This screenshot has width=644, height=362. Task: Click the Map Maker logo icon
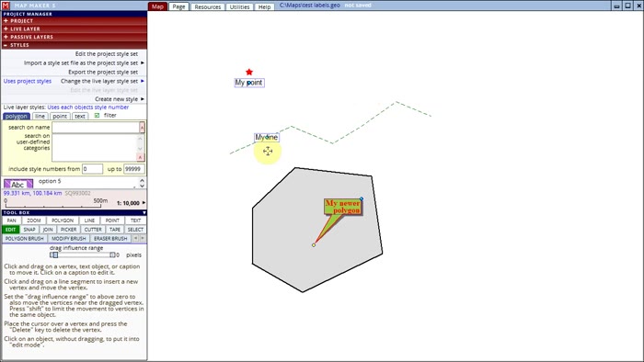(6, 6)
